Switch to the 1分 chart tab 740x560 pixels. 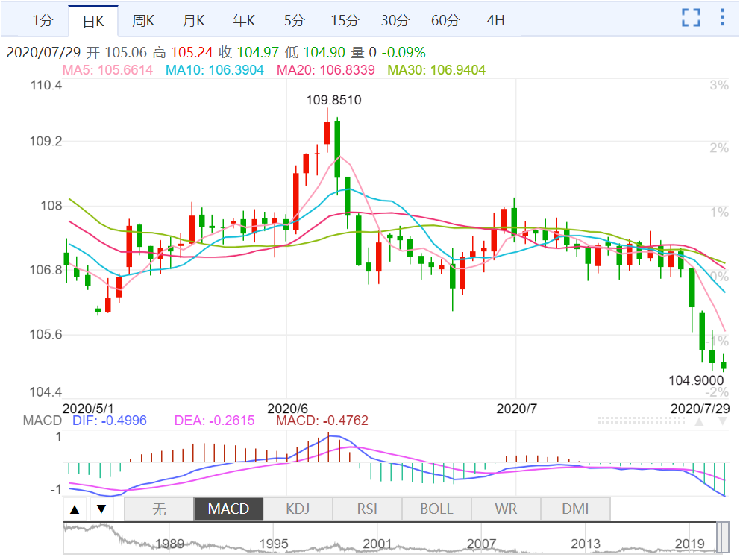pyautogui.click(x=43, y=21)
